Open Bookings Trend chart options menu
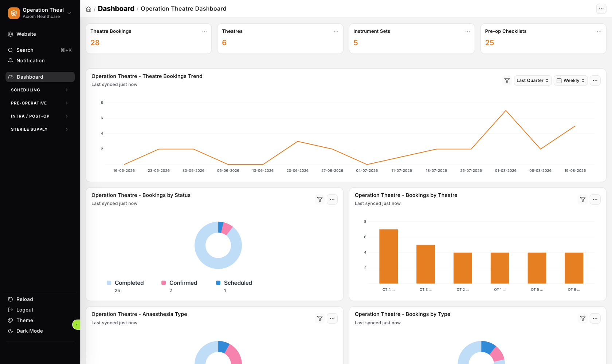The image size is (612, 364). point(595,80)
